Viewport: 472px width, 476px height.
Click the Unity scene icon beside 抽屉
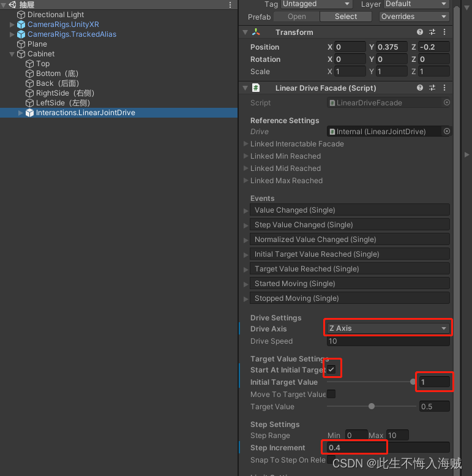point(12,4)
